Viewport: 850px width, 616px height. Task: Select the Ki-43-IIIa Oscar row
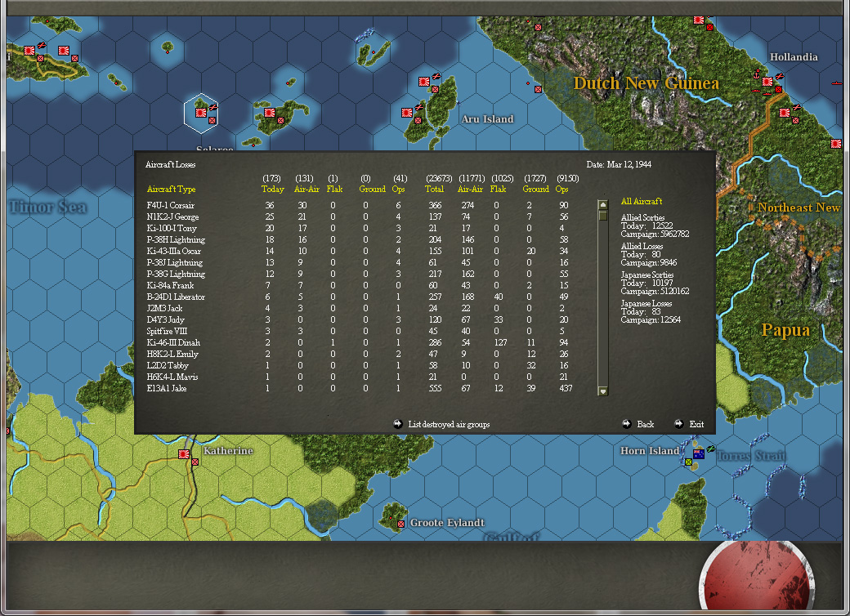tap(360, 251)
